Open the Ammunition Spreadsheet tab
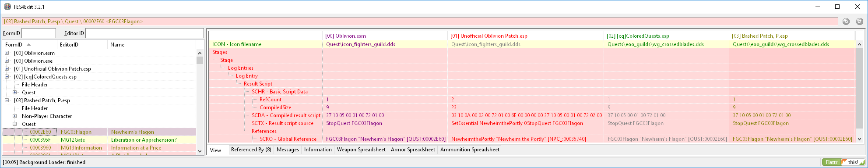This screenshot has width=868, height=168. [470, 150]
